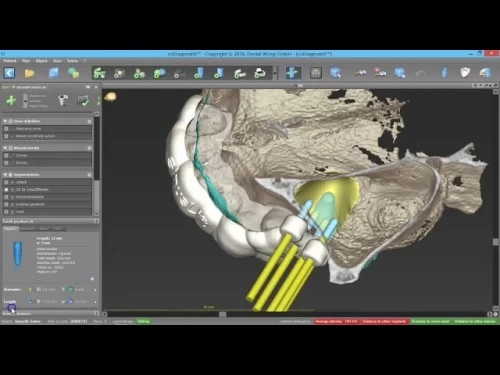Select second tab next to Implant tab
This screenshot has width=500, height=375.
click(x=27, y=228)
